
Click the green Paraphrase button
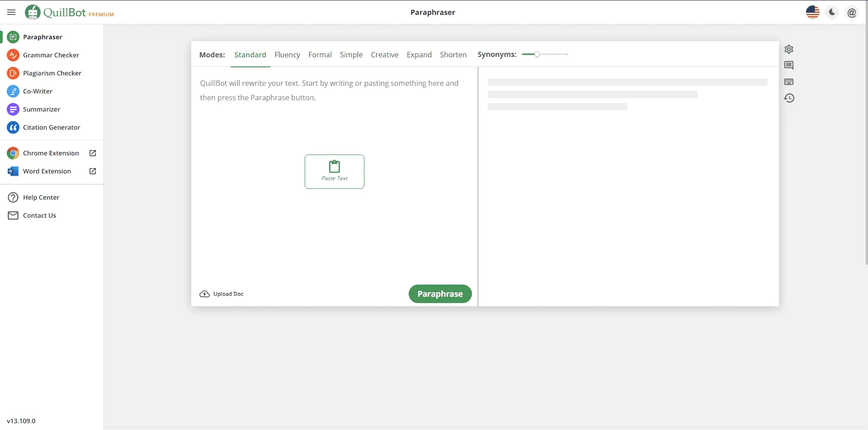[x=440, y=294]
